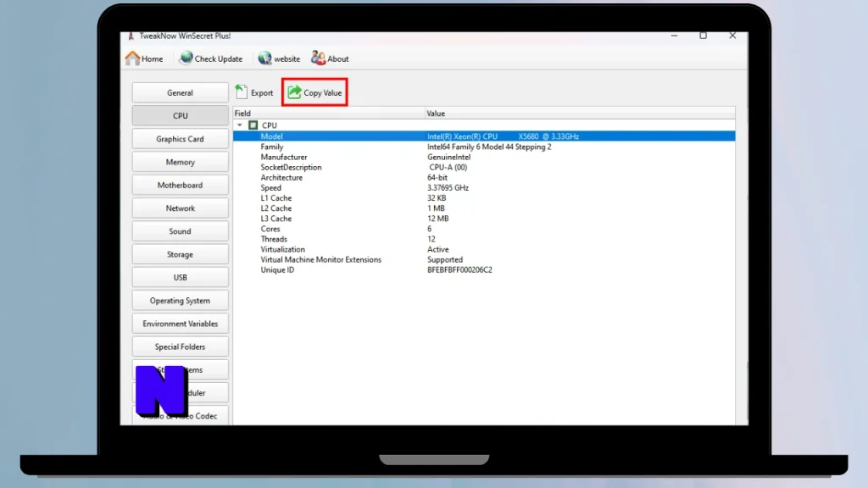Select the Unique ID row
Image resolution: width=868 pixels, height=488 pixels.
tap(484, 270)
